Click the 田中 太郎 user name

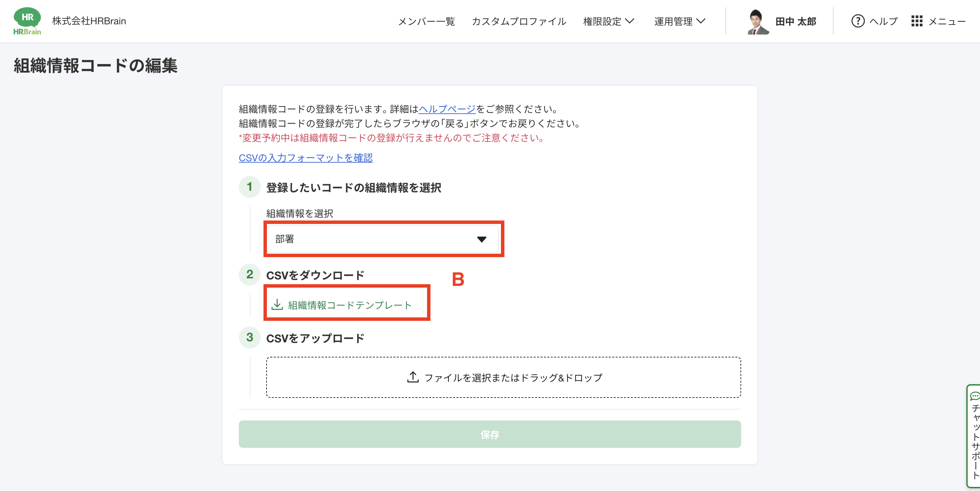[796, 22]
